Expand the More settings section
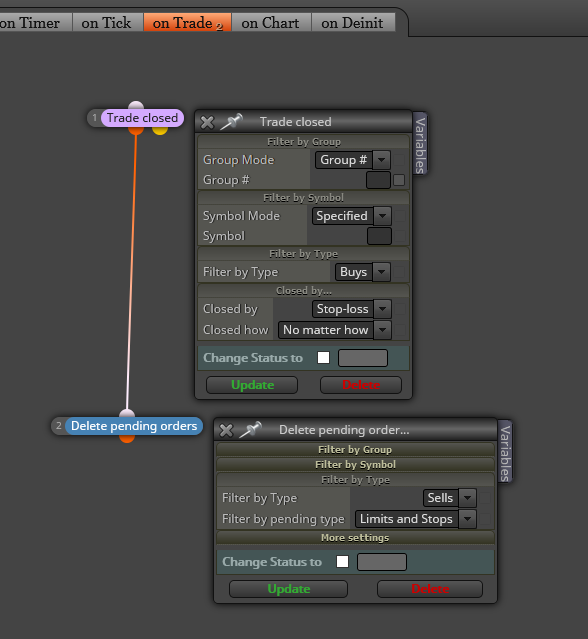Image resolution: width=588 pixels, height=639 pixels. pos(355,538)
